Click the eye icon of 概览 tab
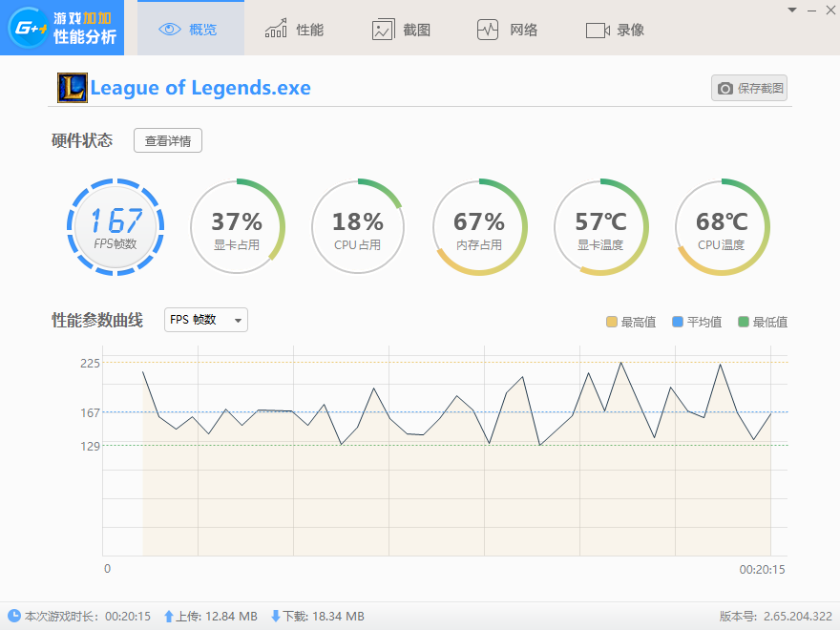 point(170,29)
